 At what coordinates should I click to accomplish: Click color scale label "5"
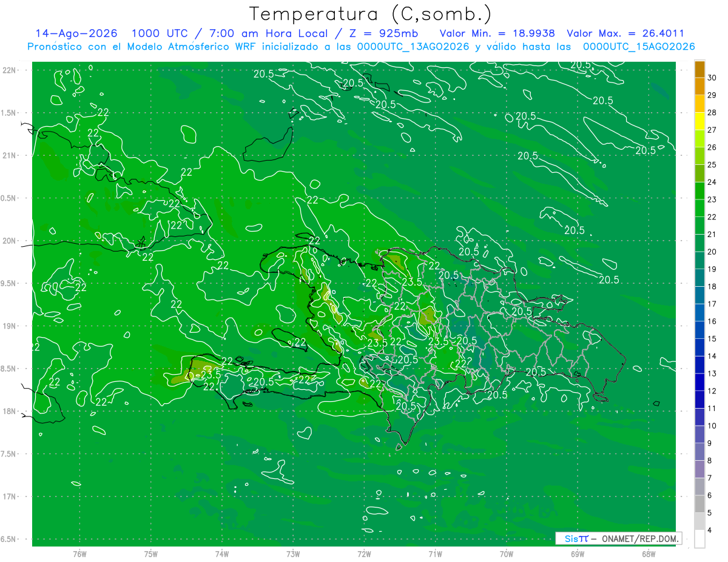[x=710, y=513]
